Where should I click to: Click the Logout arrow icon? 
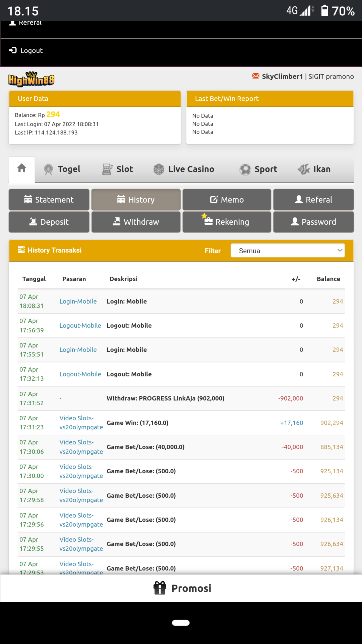click(x=13, y=50)
